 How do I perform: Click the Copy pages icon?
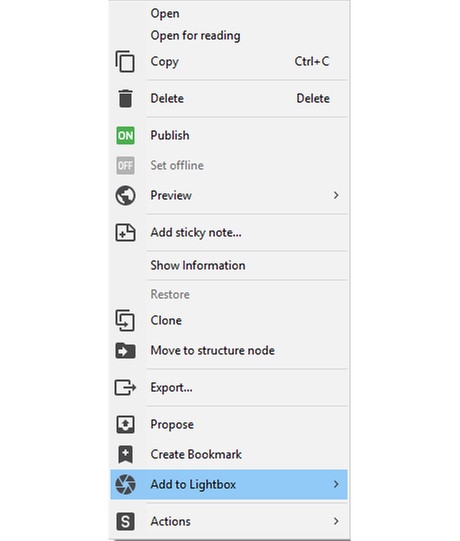(x=125, y=61)
